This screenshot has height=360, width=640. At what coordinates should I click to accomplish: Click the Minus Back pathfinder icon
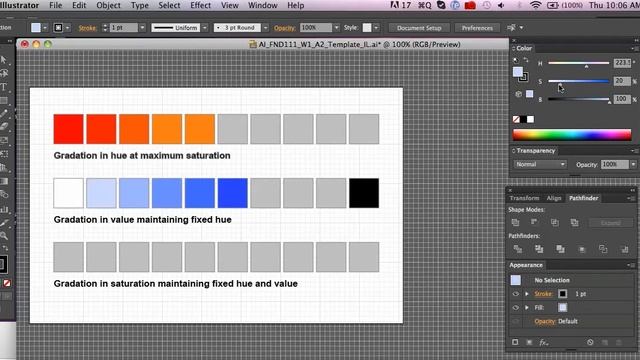click(624, 249)
